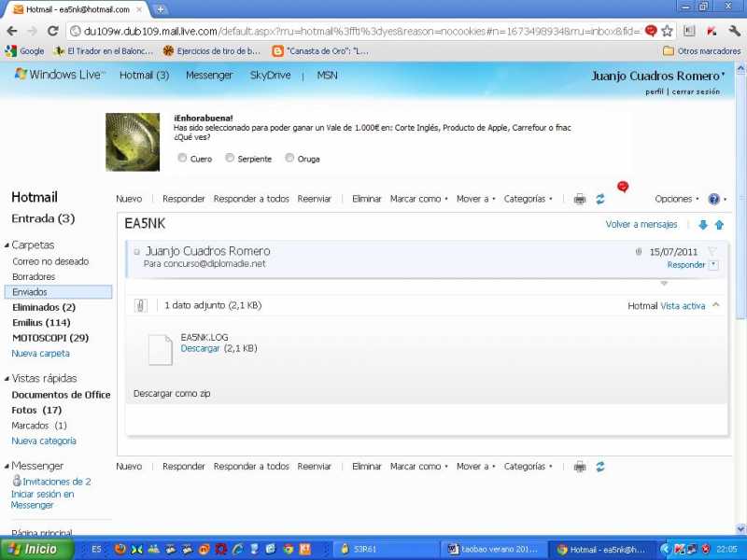Image resolution: width=747 pixels, height=560 pixels.
Task: Click the ad thumbnail image
Action: 133,142
